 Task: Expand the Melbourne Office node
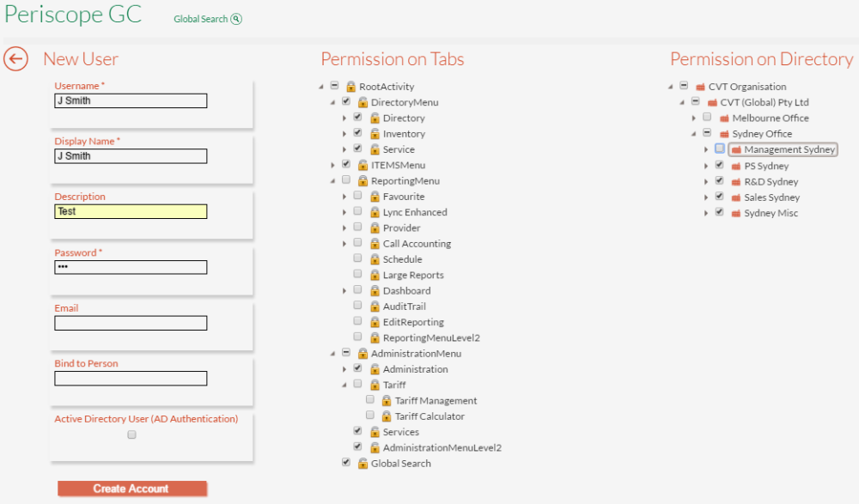(694, 118)
